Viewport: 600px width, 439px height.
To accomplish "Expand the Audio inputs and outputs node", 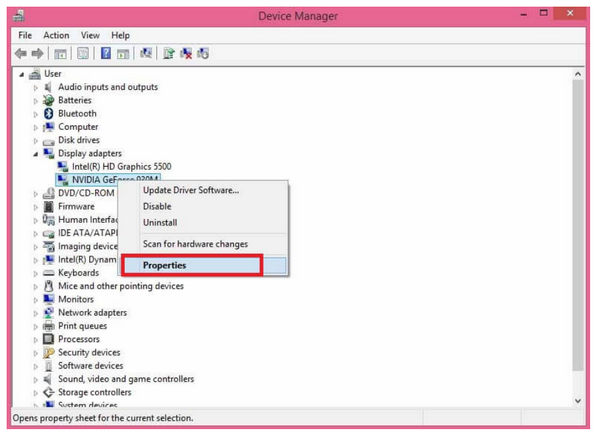I will [x=36, y=87].
